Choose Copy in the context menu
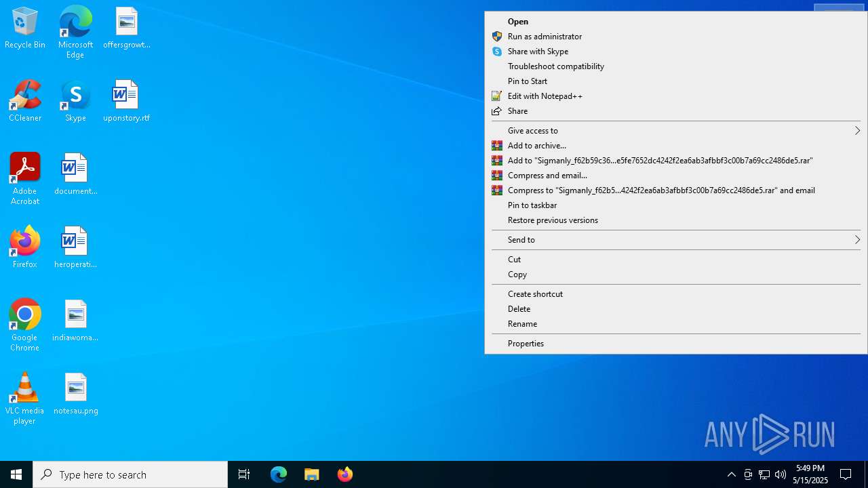Viewport: 868px width, 488px height. pyautogui.click(x=676, y=274)
